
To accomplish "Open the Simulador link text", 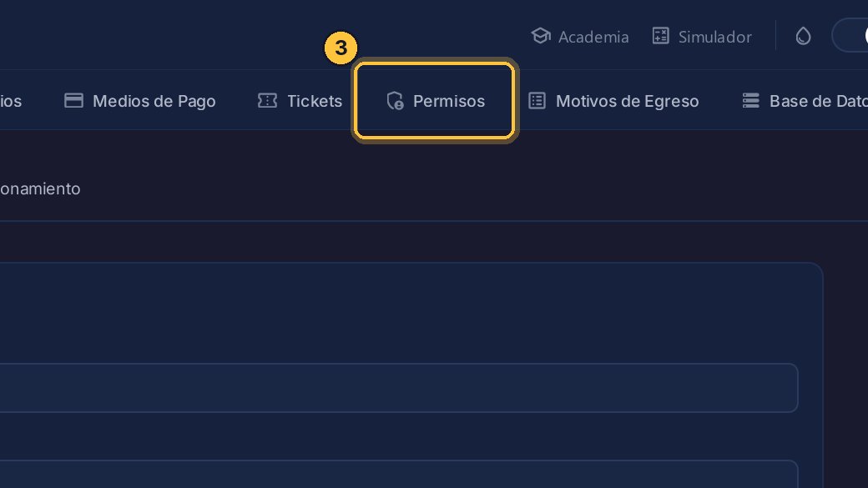I will 715,37.
